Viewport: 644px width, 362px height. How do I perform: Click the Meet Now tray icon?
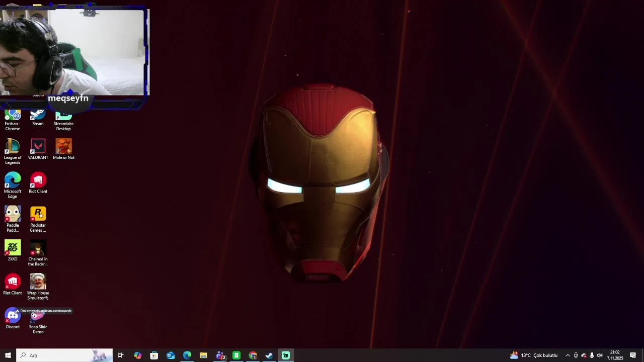click(576, 355)
